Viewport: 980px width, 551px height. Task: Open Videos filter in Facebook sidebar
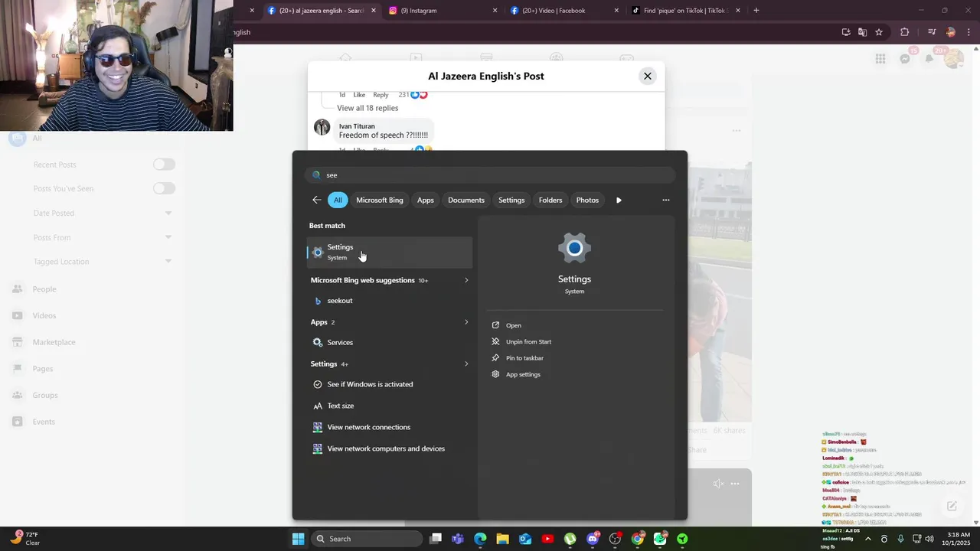coord(44,315)
